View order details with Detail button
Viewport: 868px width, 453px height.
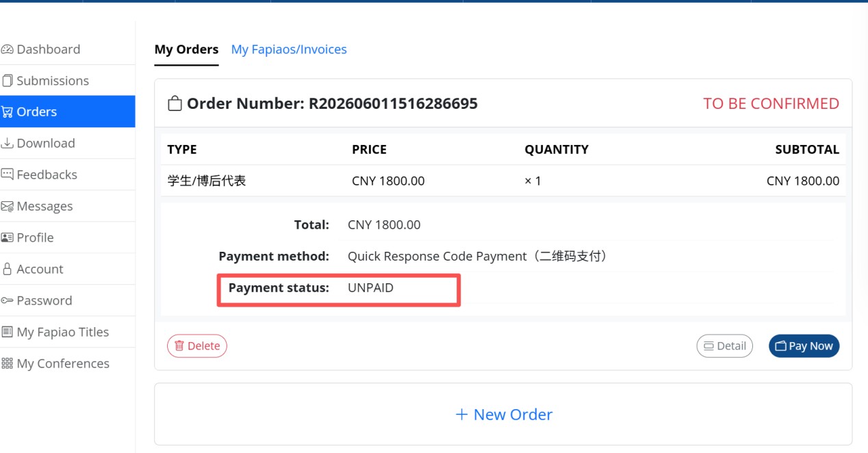click(725, 346)
